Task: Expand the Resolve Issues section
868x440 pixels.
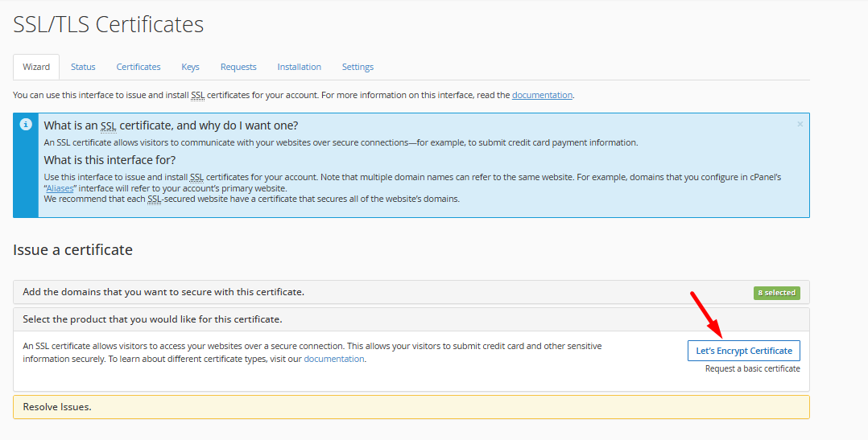Action: point(57,407)
